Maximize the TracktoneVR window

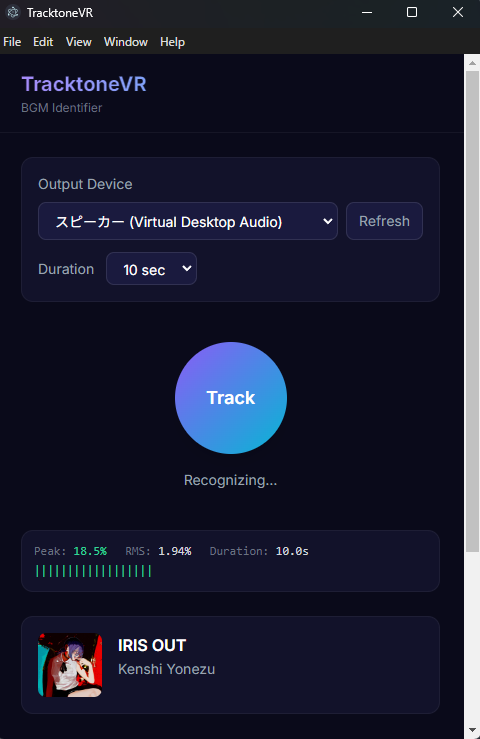(x=412, y=12)
